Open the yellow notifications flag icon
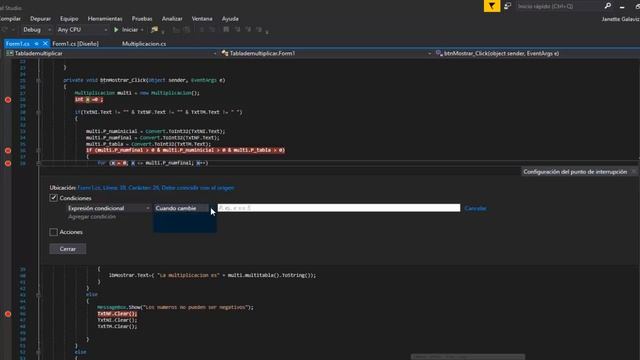This screenshot has height=360, width=640. point(492,6)
